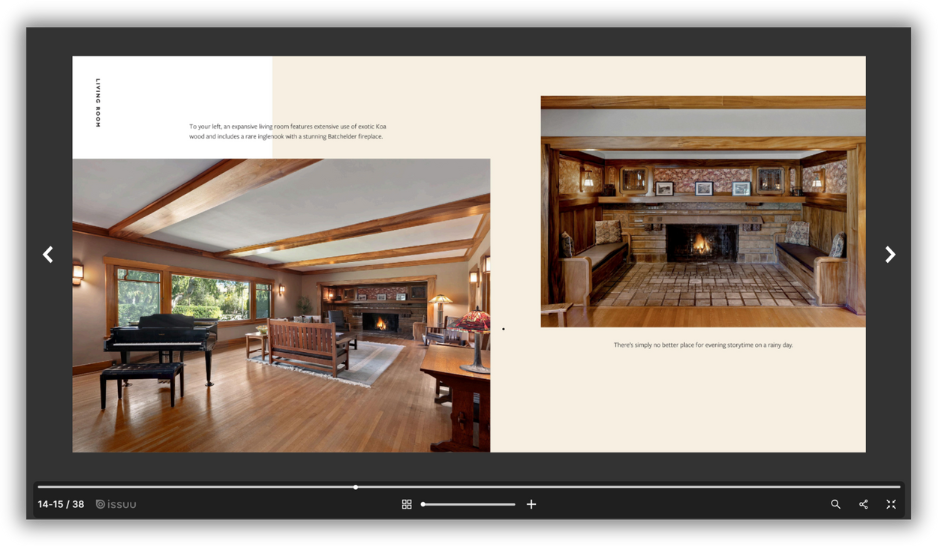938x546 pixels.
Task: Zoom in with the plus icon
Action: (531, 504)
